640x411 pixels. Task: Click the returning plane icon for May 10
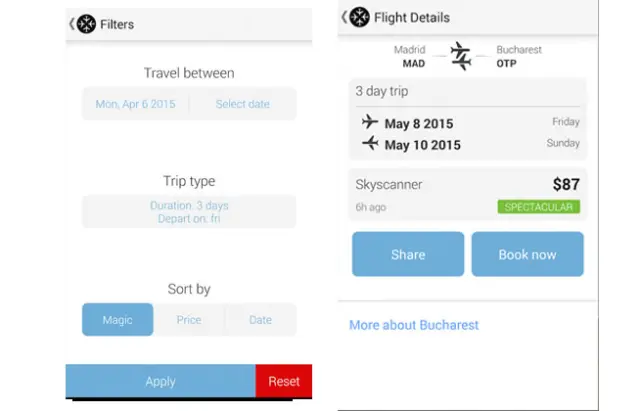(370, 144)
